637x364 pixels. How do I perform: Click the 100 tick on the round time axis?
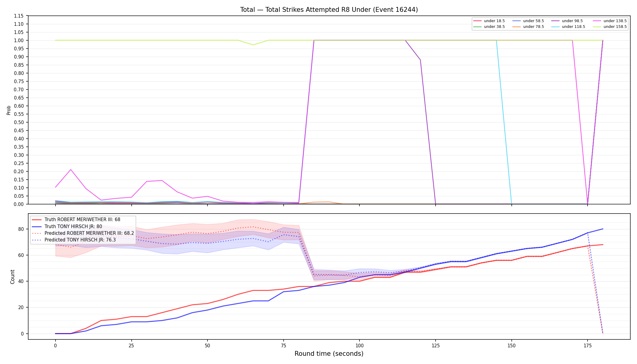pos(359,345)
